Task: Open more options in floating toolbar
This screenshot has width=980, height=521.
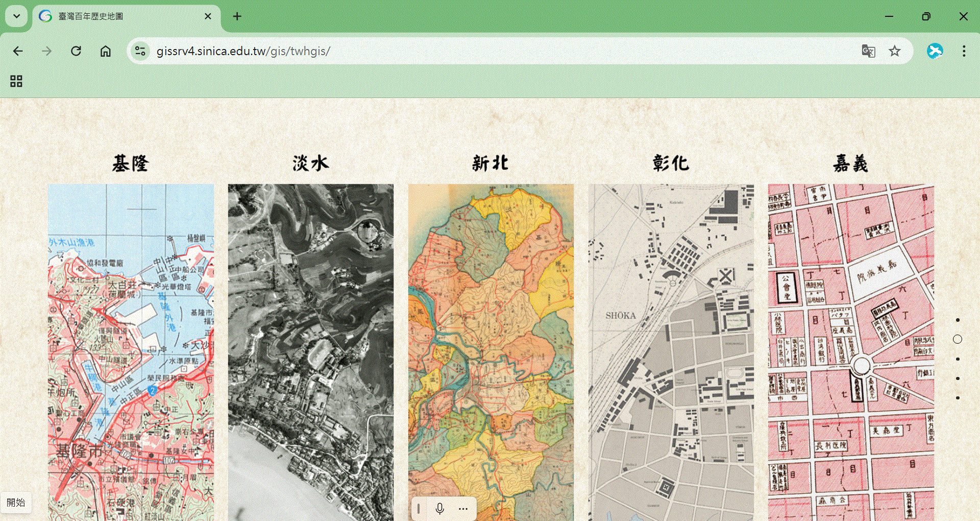Action: pos(463,509)
